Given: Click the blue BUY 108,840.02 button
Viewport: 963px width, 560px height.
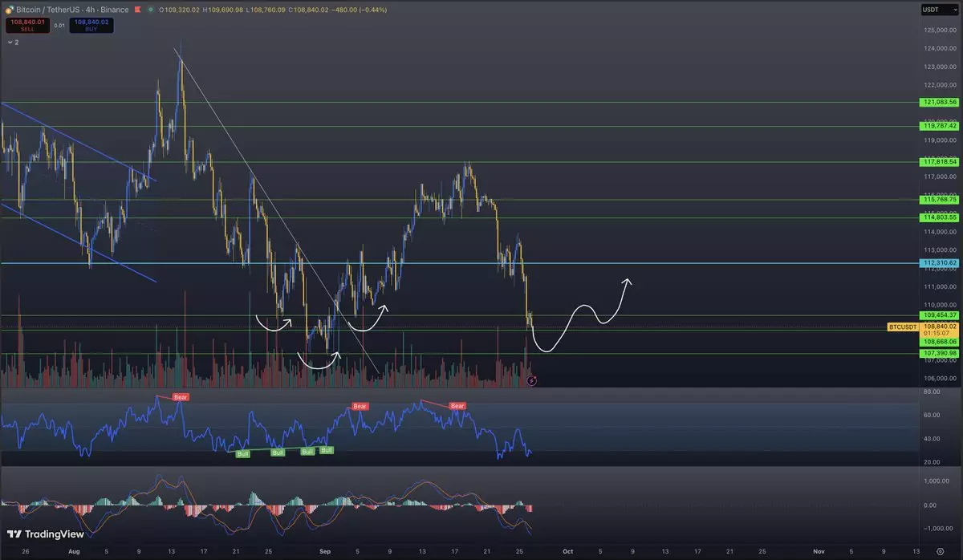Looking at the screenshot, I should click(91, 25).
